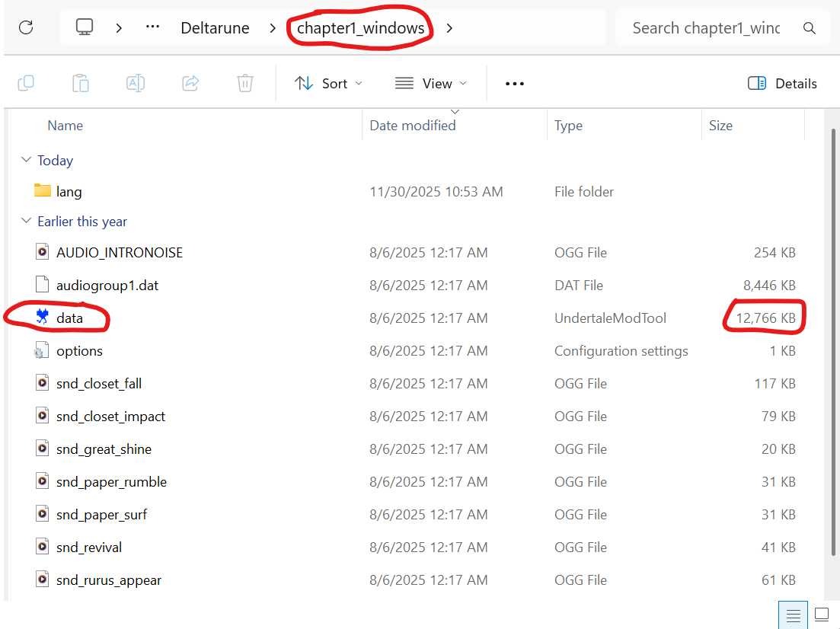Go to Deltarune folder in breadcrumb
Viewport: 840px width, 629px height.
click(215, 28)
